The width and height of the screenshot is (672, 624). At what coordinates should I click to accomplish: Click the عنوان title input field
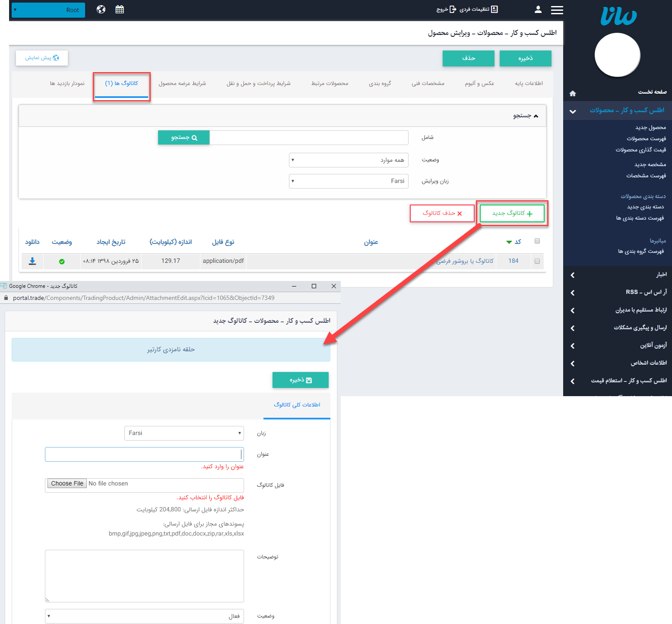coord(144,454)
